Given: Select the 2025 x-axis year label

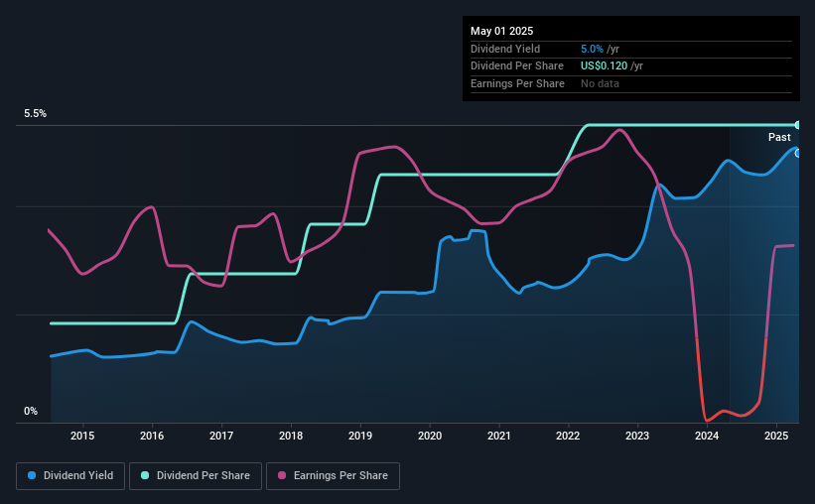Looking at the screenshot, I should point(776,436).
